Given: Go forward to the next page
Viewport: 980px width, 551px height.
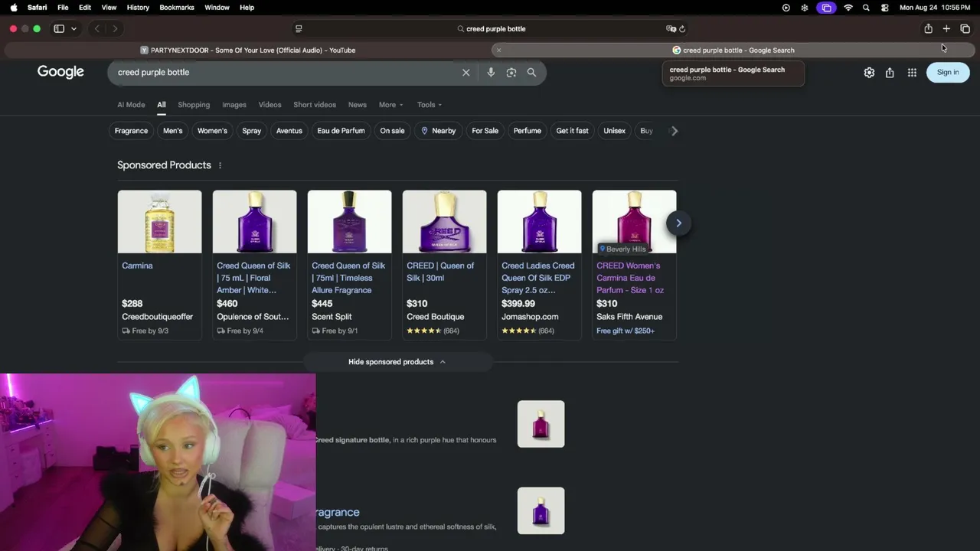Looking at the screenshot, I should click(x=115, y=29).
